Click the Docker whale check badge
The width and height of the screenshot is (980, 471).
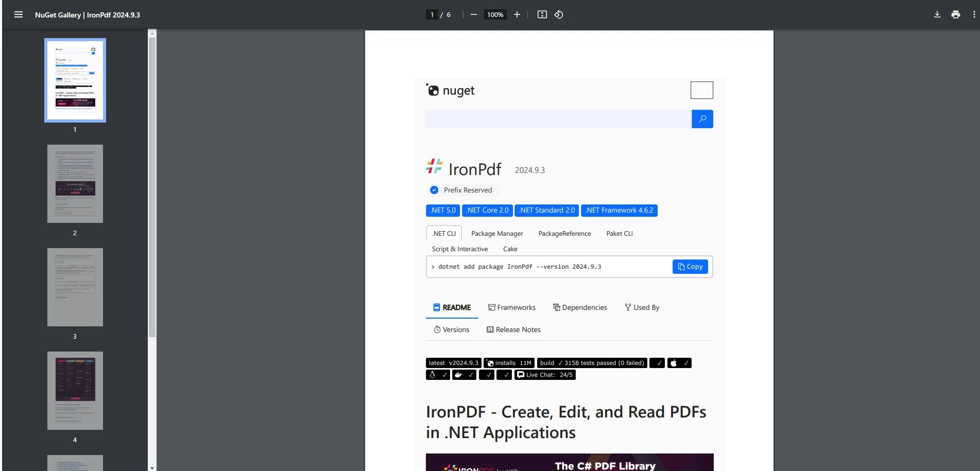coord(464,375)
